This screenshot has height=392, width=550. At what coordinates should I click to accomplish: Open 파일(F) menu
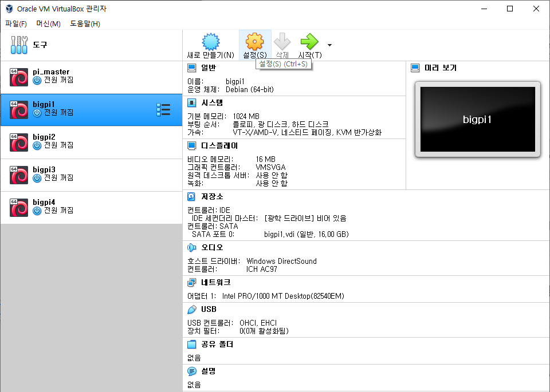point(16,24)
